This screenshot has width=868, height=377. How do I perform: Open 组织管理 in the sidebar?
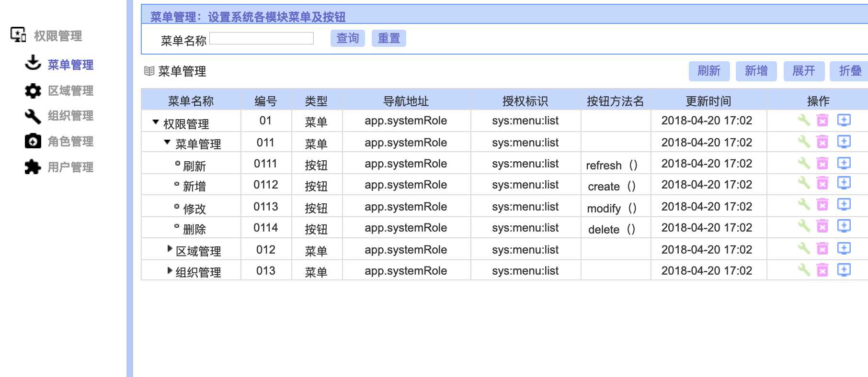click(70, 115)
